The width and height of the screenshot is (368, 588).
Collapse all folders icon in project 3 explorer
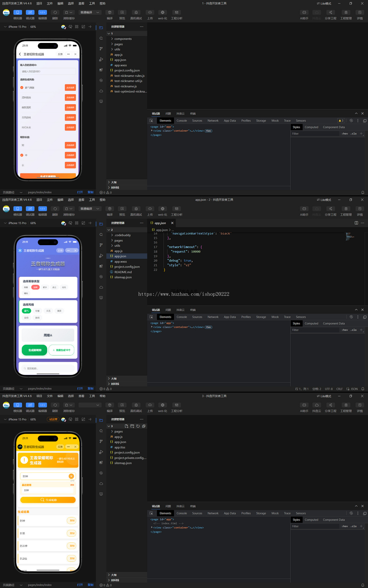(144, 426)
